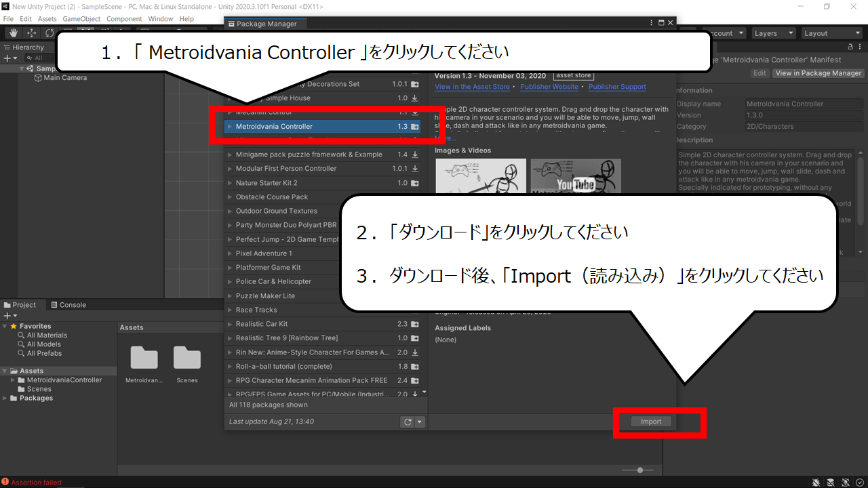
Task: Click import icon for RPG Character Mecanim Animation Pack
Action: (414, 381)
